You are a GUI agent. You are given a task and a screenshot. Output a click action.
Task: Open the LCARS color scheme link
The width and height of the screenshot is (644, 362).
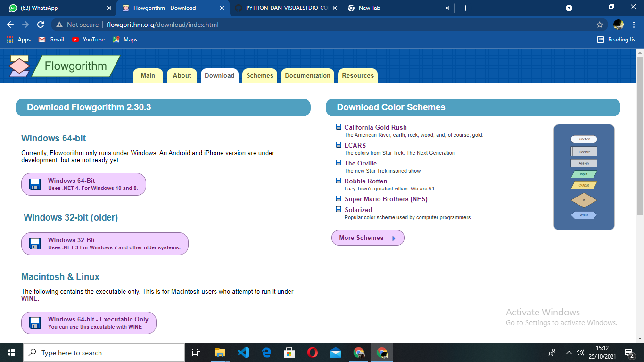pyautogui.click(x=355, y=145)
